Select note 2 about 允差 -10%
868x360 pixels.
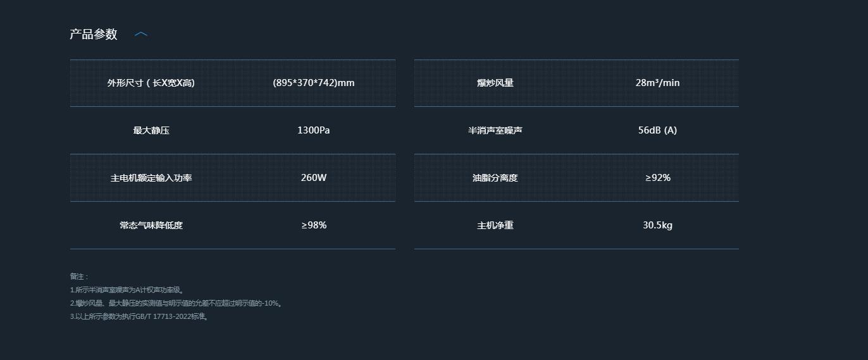click(x=176, y=303)
